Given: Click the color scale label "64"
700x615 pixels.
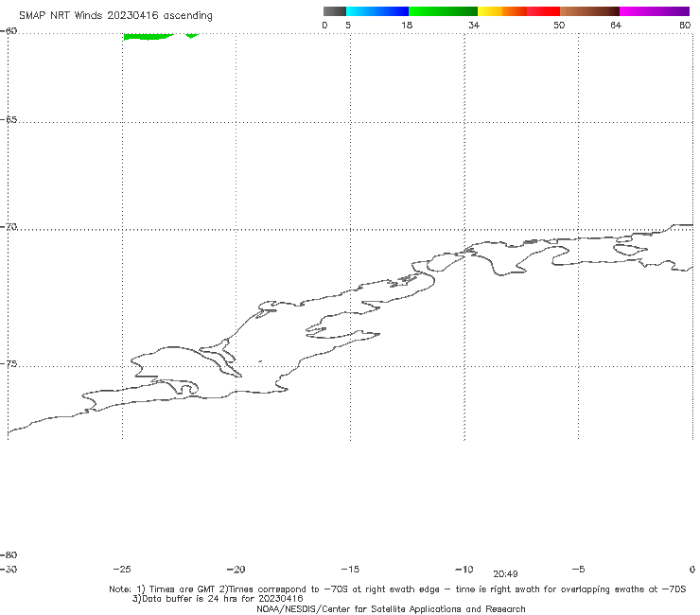Looking at the screenshot, I should [616, 25].
